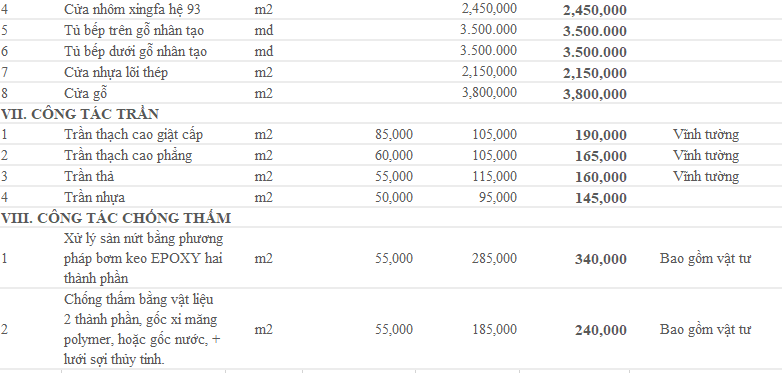782x373 pixels.
Task: Click the 'VII. CÔNG TÁC TRẦN' section heading
Action: tap(80, 114)
